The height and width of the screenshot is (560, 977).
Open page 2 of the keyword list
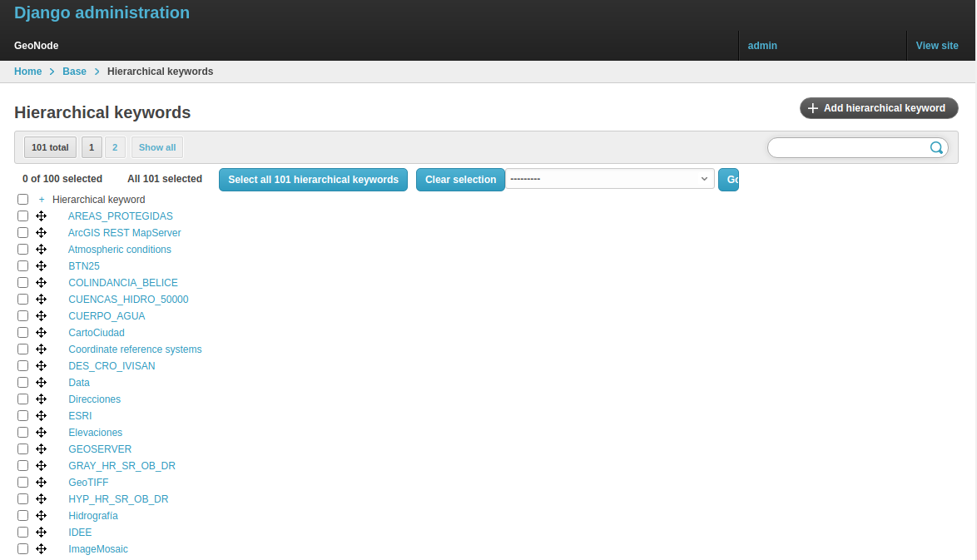(x=114, y=146)
